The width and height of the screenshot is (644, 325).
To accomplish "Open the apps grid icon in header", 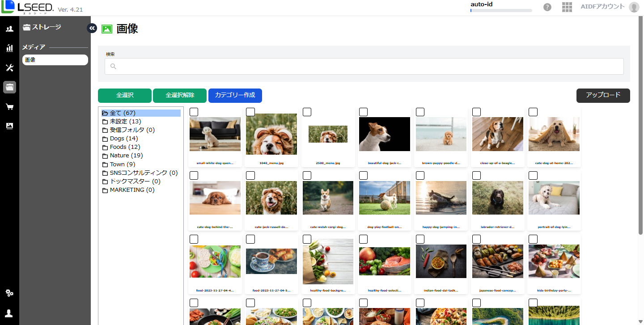I will (x=567, y=7).
